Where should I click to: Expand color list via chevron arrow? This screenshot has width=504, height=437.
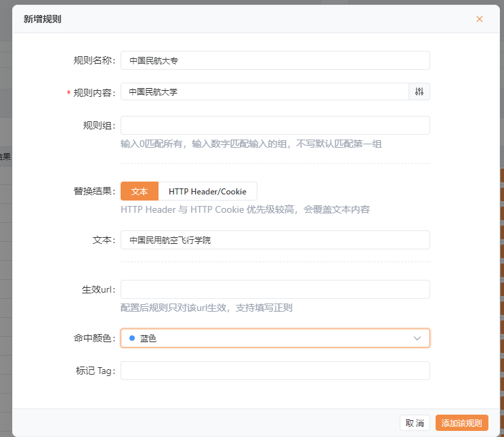coord(417,338)
